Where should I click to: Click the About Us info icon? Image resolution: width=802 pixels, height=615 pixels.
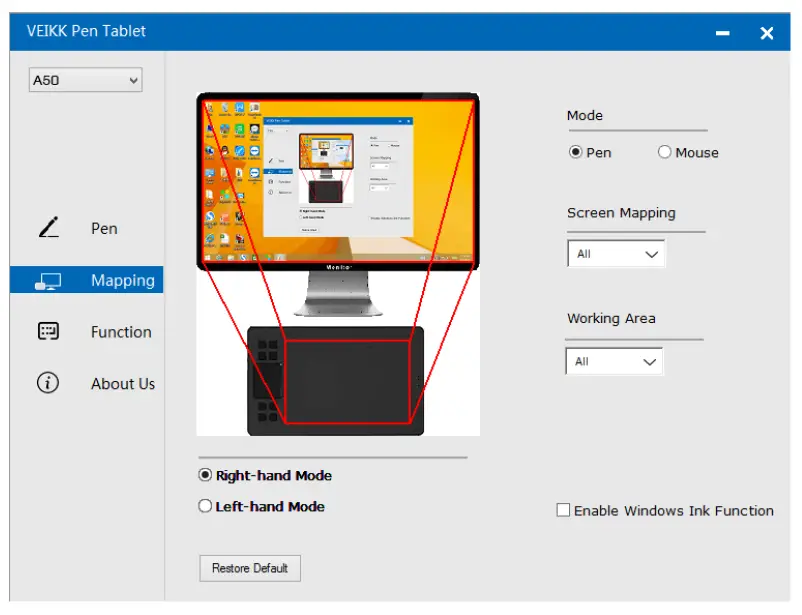pyautogui.click(x=48, y=383)
